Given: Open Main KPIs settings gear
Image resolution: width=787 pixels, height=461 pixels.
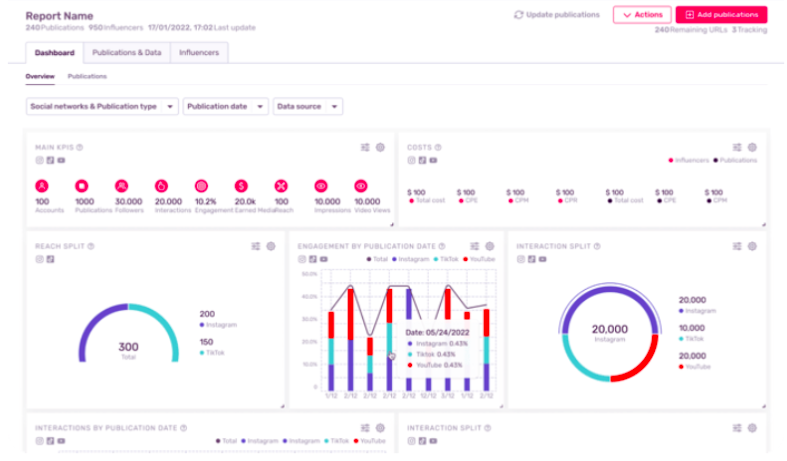Looking at the screenshot, I should [x=380, y=147].
